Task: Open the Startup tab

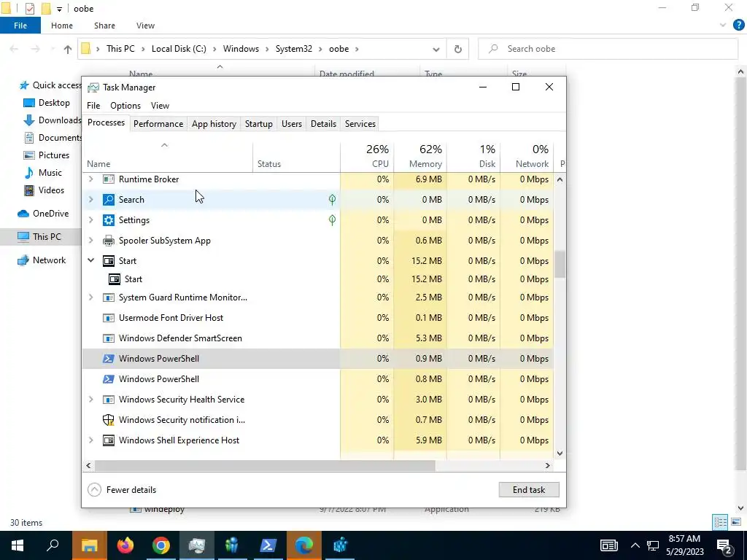Action: [x=259, y=124]
